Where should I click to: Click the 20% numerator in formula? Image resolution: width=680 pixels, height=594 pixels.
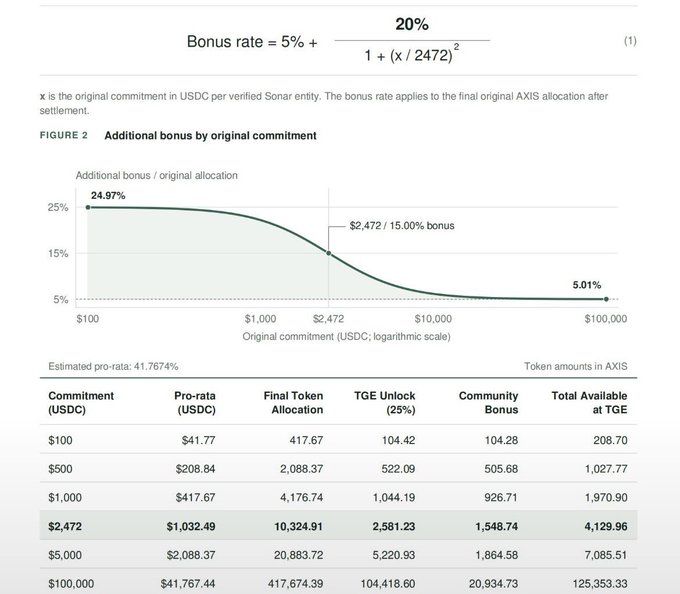coord(412,24)
